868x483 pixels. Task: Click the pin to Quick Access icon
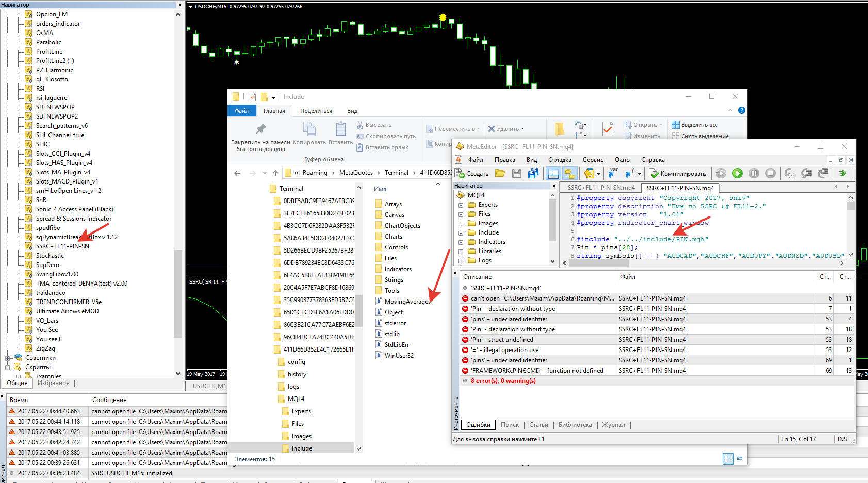pyautogui.click(x=260, y=129)
